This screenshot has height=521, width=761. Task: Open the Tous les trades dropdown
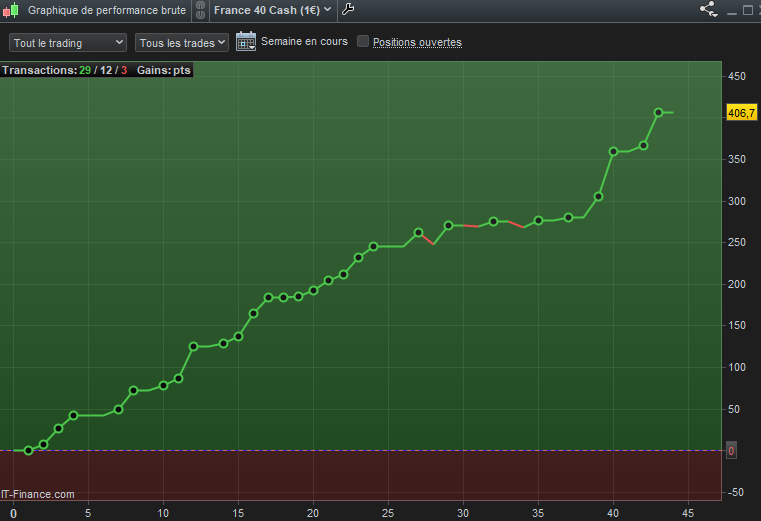pyautogui.click(x=182, y=43)
